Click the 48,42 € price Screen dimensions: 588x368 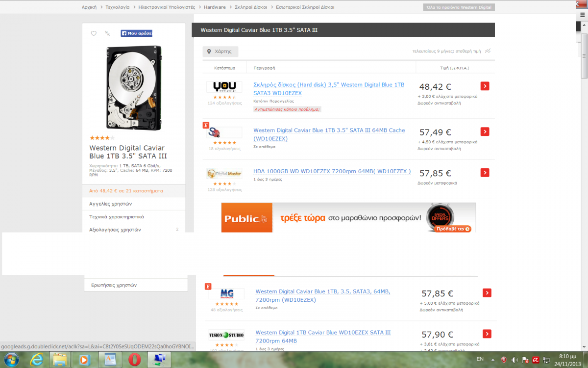435,87
